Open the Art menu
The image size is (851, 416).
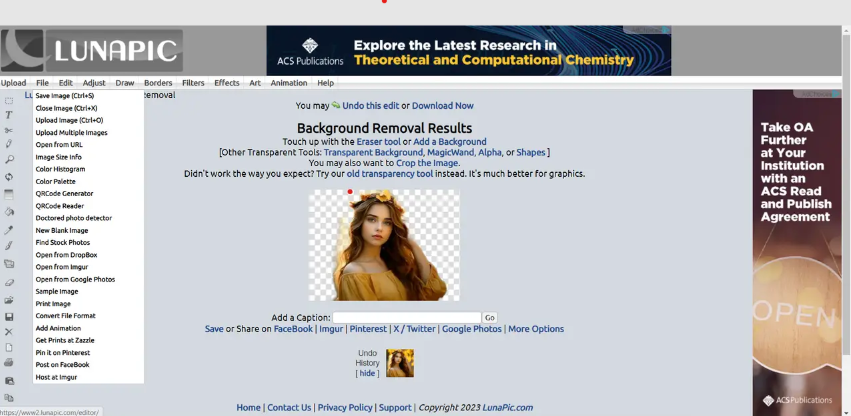click(255, 83)
